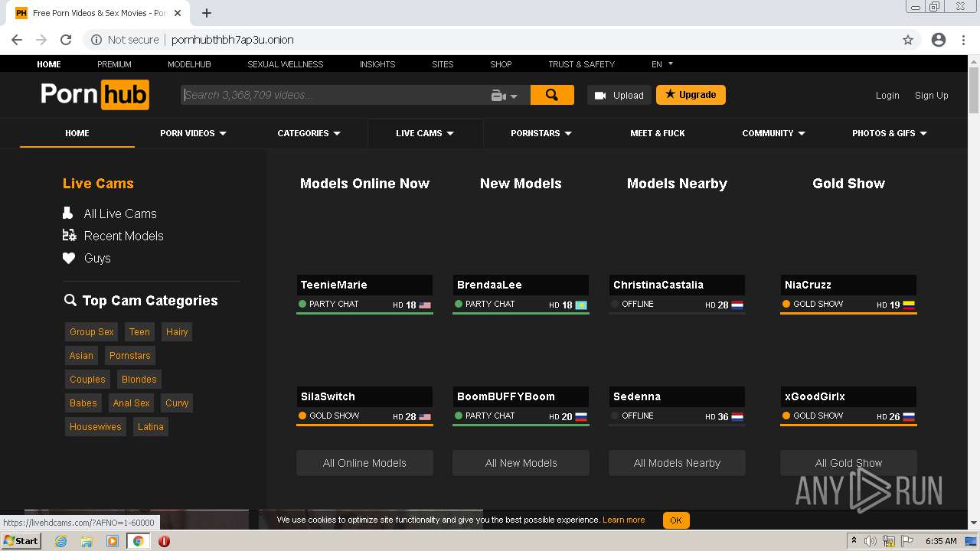The width and height of the screenshot is (980, 551).
Task: Expand the Pornstars navigation dropdown
Action: point(541,133)
